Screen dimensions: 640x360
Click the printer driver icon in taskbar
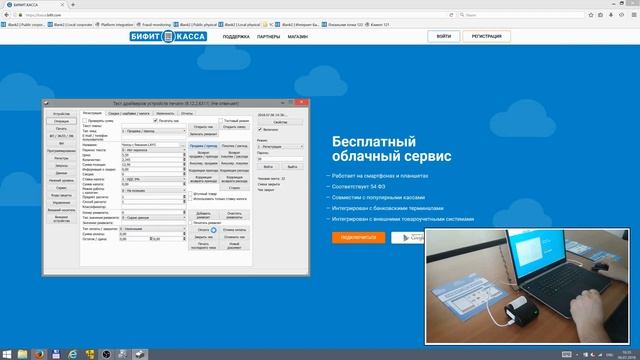tap(140, 354)
